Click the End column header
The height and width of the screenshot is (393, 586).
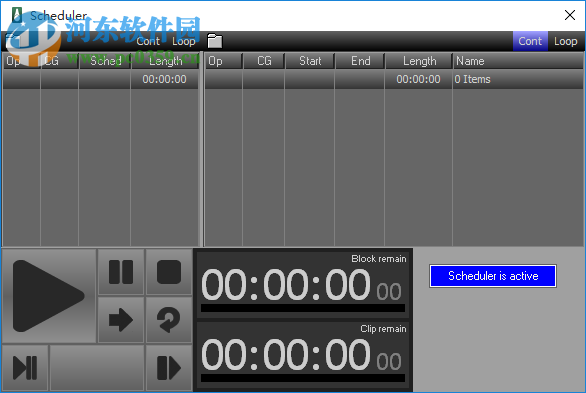[360, 61]
